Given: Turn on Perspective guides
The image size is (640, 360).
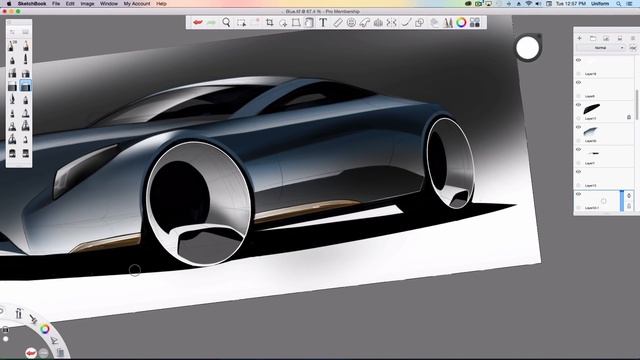Looking at the screenshot, I should click(x=378, y=22).
